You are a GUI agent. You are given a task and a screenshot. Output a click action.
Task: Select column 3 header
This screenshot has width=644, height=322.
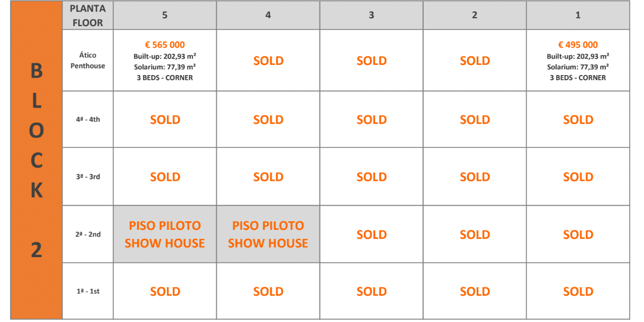[371, 15]
